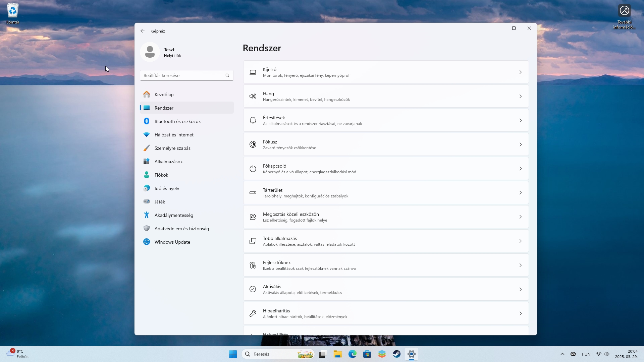Click the Windows Update sync icon
The height and width of the screenshot is (362, 644).
[x=147, y=242]
